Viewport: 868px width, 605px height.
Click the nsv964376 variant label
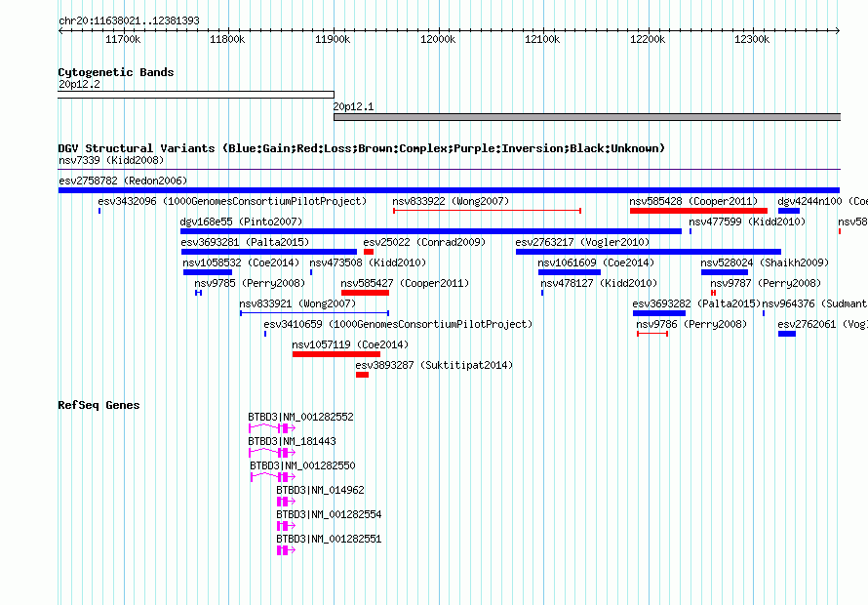click(x=815, y=303)
